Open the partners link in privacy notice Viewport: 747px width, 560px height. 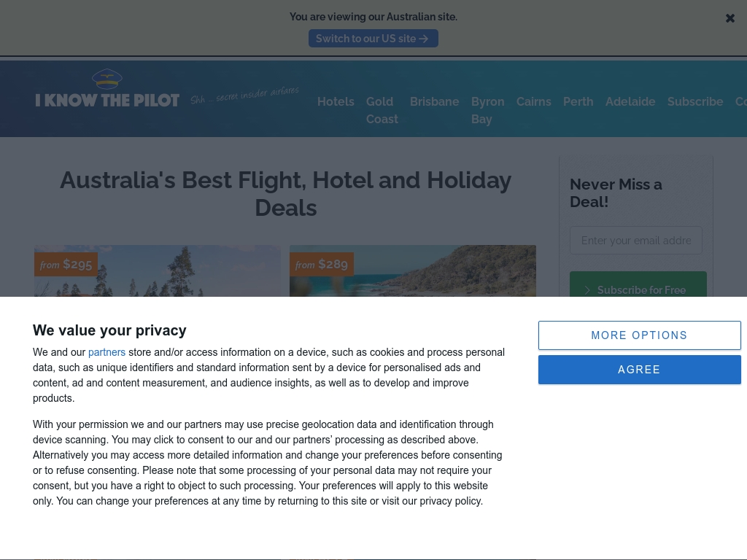107,352
